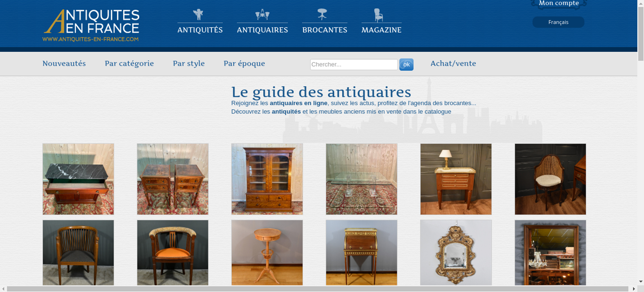Click the pedestal table icon above Brocantes
644x292 pixels.
coord(322,14)
